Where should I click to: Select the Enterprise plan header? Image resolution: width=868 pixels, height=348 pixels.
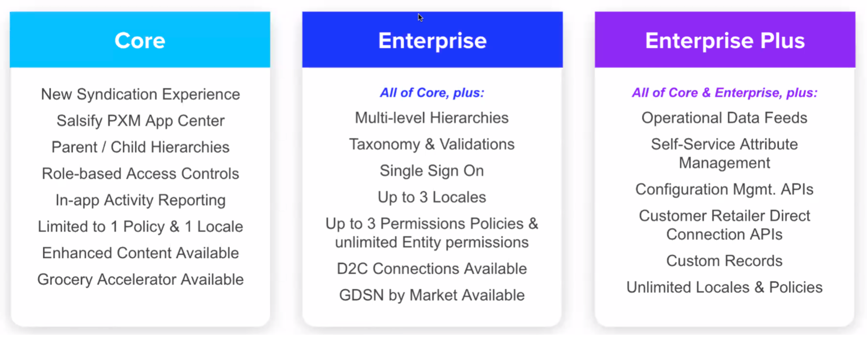[x=432, y=40]
